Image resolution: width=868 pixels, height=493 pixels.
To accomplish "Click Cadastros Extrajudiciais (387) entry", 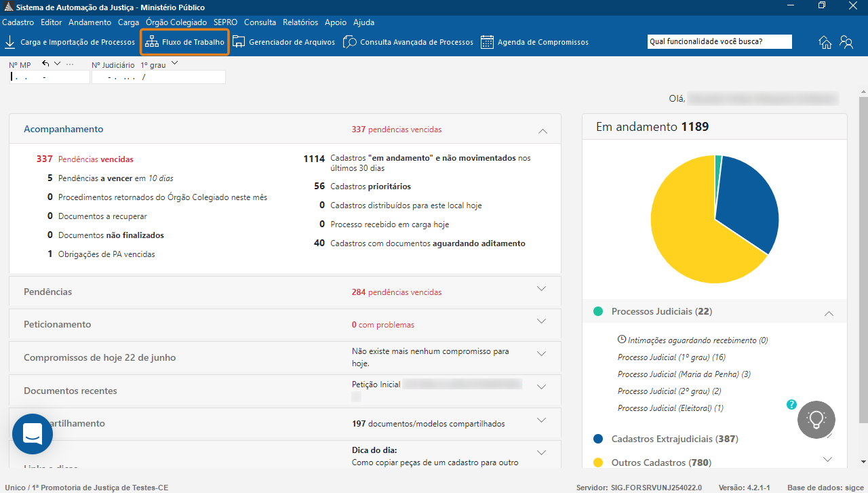I will coord(675,439).
